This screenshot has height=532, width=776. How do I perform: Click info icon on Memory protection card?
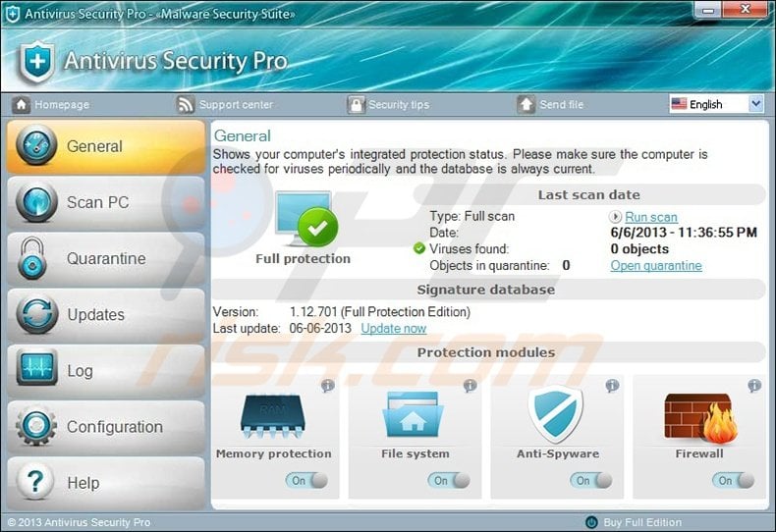point(328,385)
